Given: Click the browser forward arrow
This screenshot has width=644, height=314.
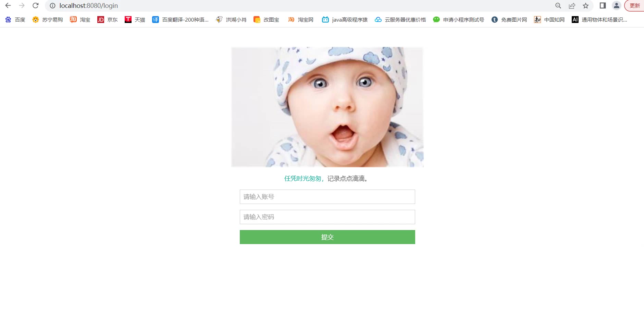Looking at the screenshot, I should (x=22, y=5).
